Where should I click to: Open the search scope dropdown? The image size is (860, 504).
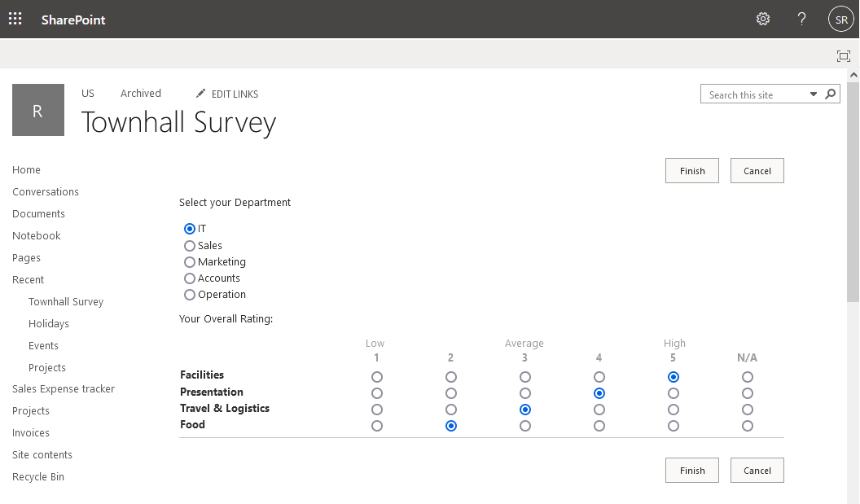pos(814,94)
